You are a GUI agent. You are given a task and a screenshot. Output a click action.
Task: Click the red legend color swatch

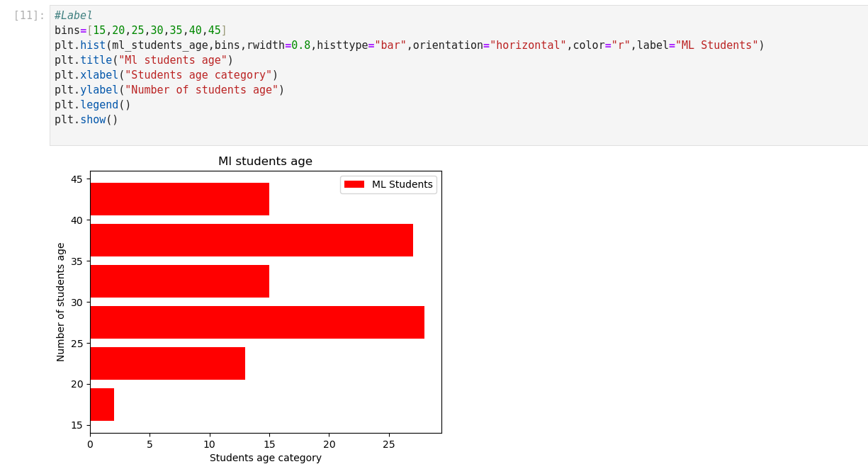(354, 184)
